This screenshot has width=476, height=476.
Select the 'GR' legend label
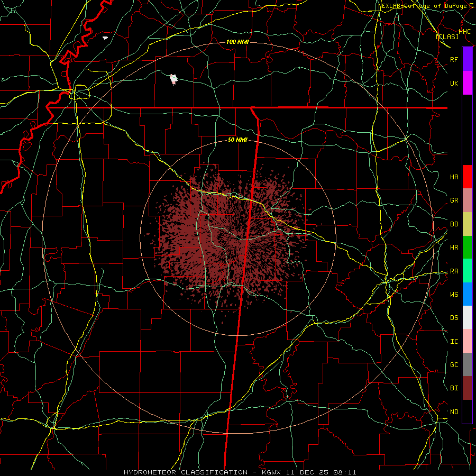coord(454,200)
